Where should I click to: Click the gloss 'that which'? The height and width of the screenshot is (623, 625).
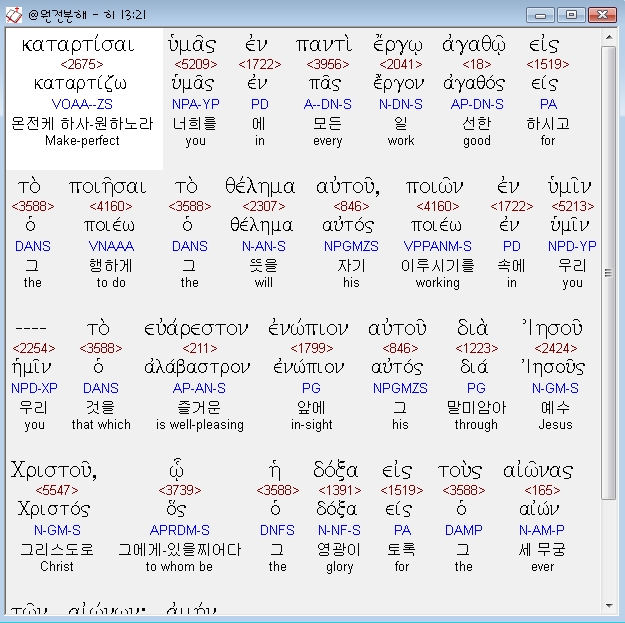(101, 425)
